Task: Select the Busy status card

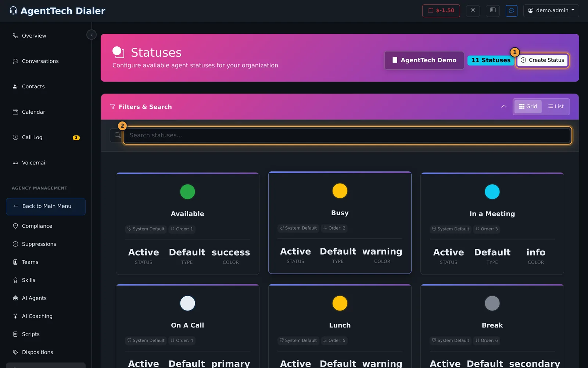Action: (x=340, y=223)
